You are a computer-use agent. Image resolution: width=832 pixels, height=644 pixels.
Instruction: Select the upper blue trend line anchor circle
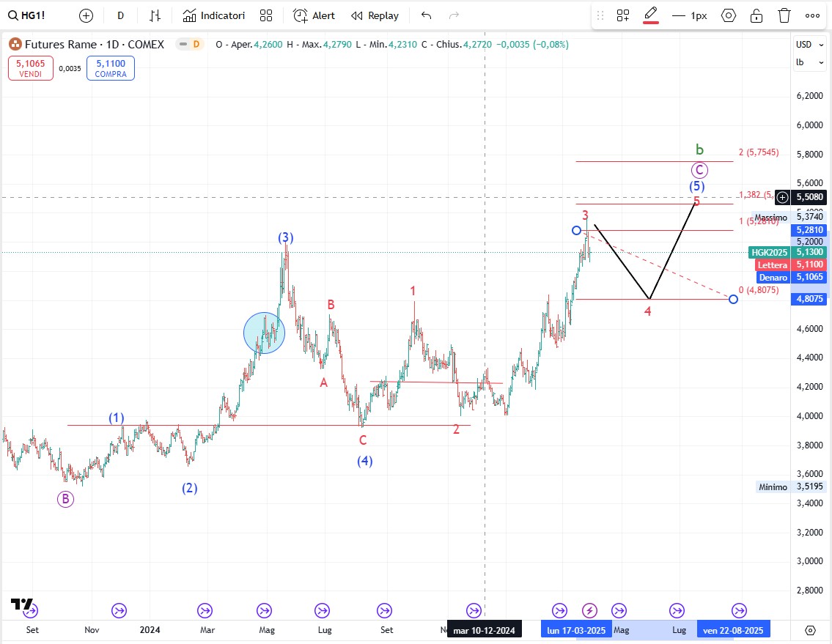click(577, 230)
